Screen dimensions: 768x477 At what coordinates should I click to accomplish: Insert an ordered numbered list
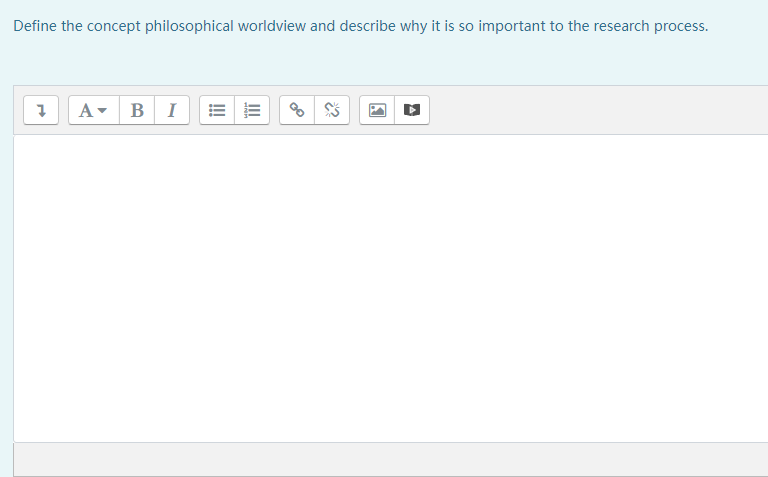point(252,110)
